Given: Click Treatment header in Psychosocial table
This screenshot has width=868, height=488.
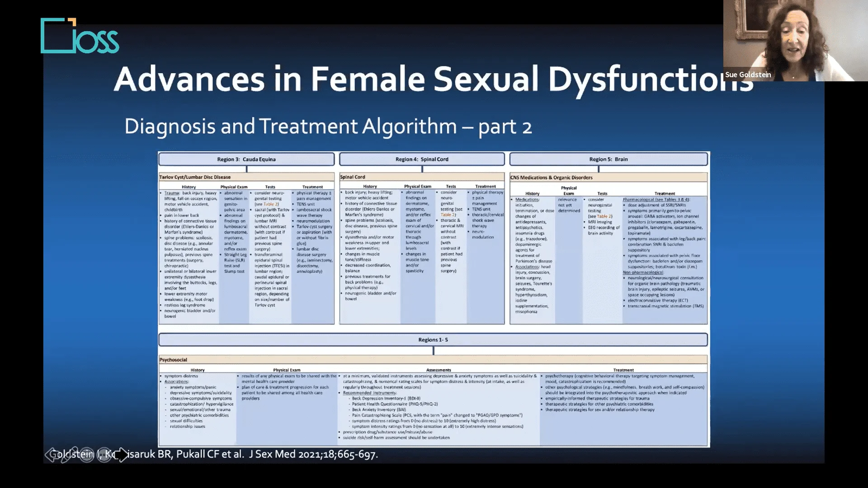Looking at the screenshot, I should 623,370.
